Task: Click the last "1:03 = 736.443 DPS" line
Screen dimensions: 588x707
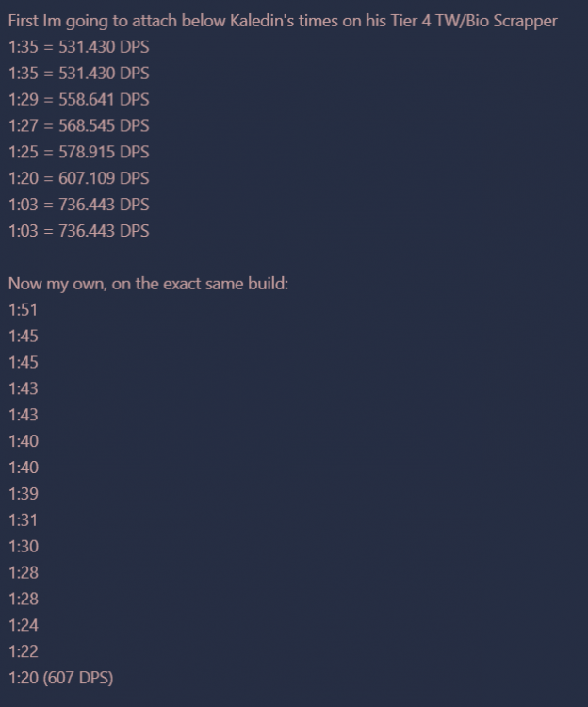Action: click(78, 231)
